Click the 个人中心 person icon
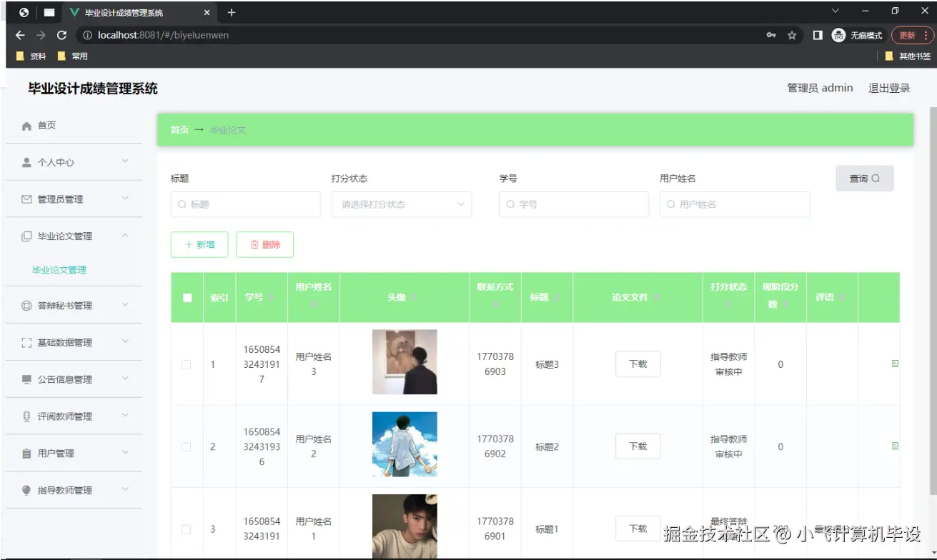937x560 pixels. point(26,162)
